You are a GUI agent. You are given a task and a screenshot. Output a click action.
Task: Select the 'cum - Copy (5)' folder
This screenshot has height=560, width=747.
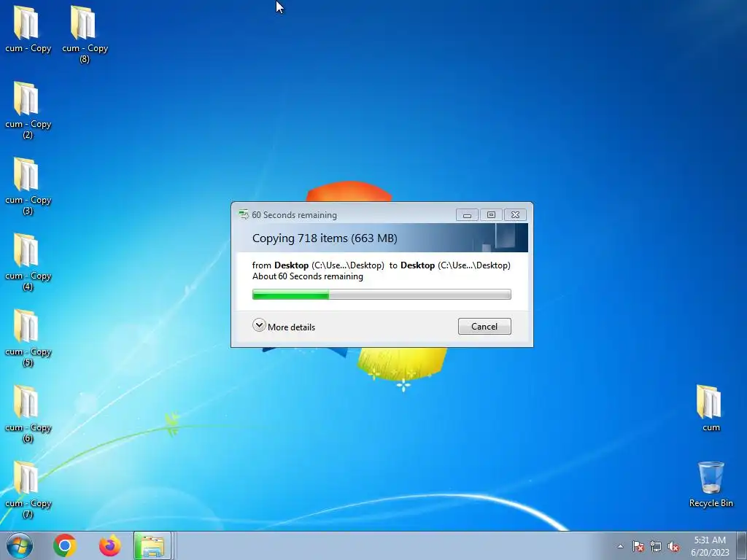(x=28, y=338)
